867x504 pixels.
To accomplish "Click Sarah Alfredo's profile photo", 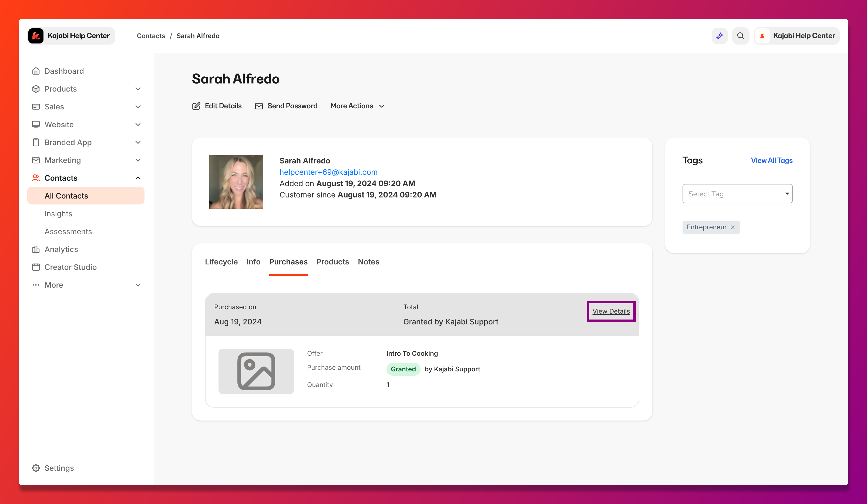I will (x=236, y=182).
